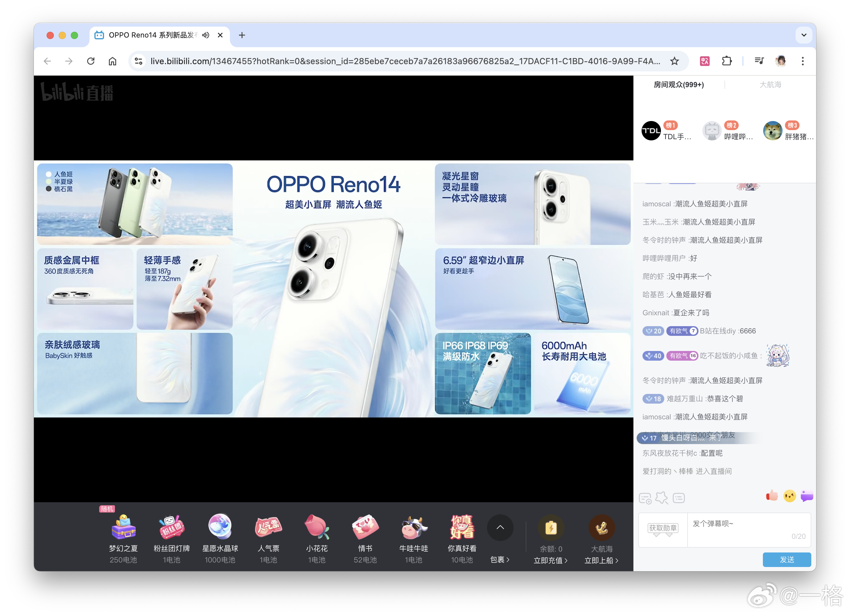The height and width of the screenshot is (616, 850).
Task: Expand the gift panel with the up chevron
Action: [x=500, y=528]
